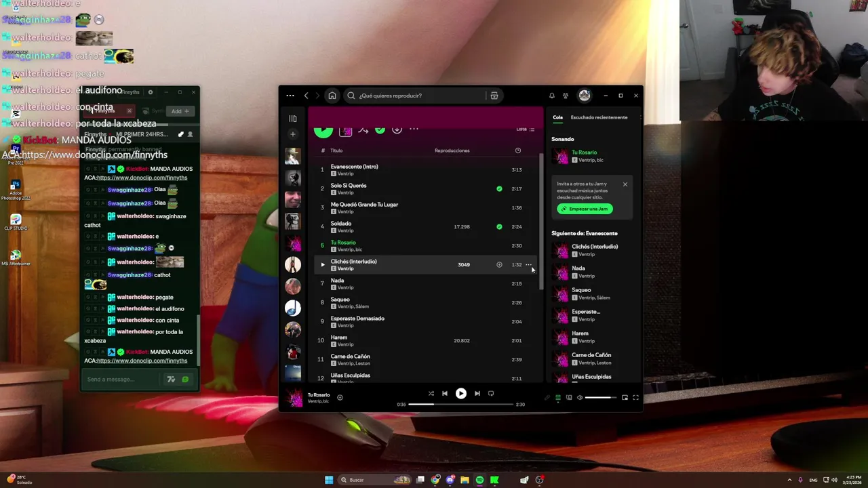This screenshot has height=488, width=868.
Task: Open friend activity icon
Action: click(566, 96)
